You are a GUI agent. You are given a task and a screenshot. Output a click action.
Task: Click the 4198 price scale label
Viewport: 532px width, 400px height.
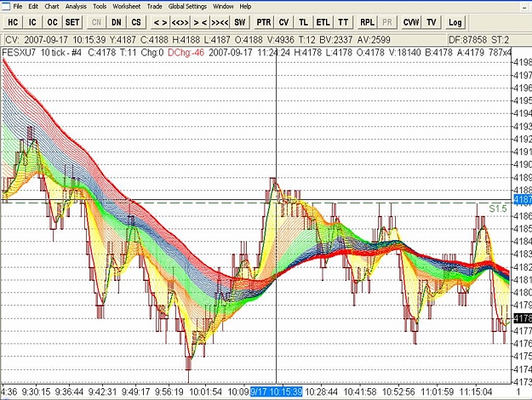click(523, 62)
